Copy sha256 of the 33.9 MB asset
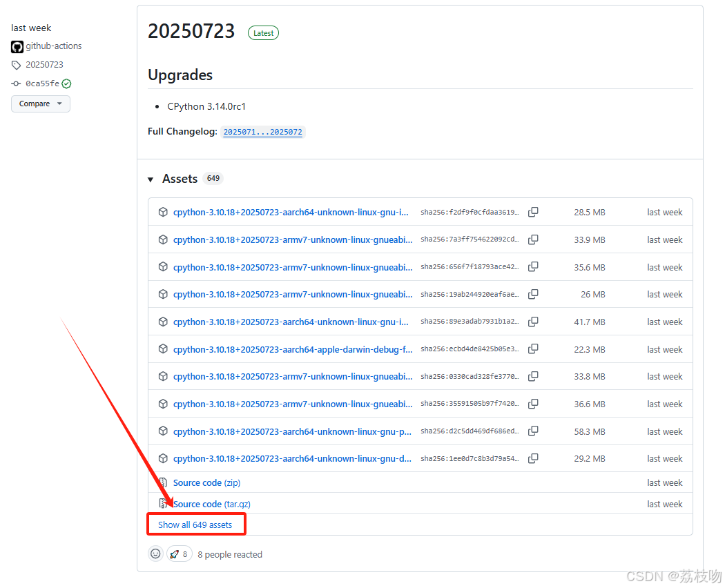 coord(533,239)
